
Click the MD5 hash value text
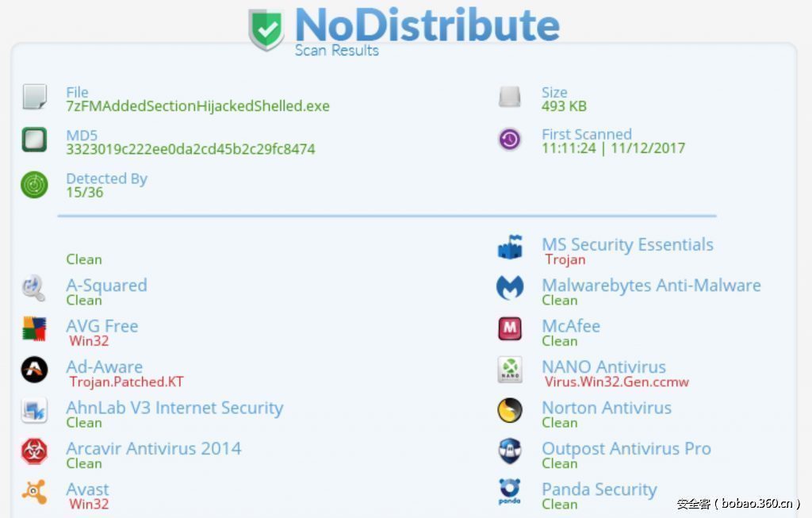point(190,148)
